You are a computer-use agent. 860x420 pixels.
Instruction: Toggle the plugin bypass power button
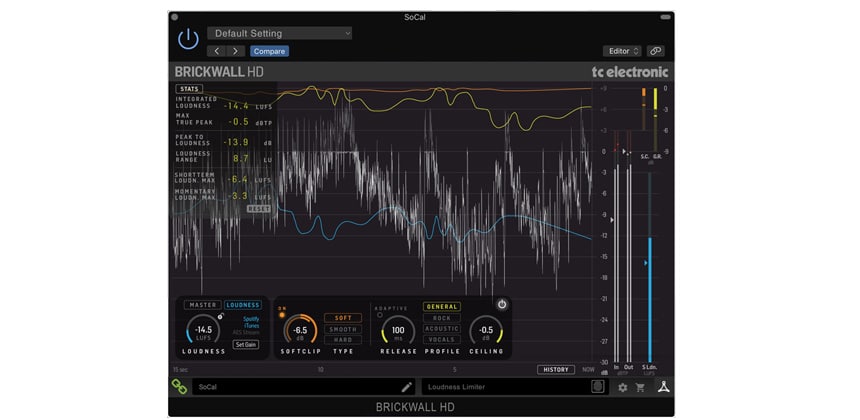(x=188, y=39)
